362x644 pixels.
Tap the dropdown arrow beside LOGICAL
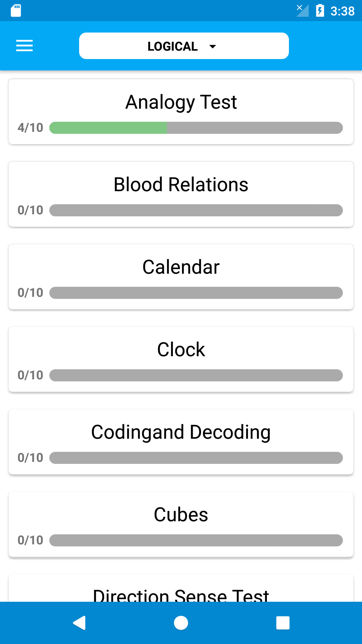coord(213,47)
